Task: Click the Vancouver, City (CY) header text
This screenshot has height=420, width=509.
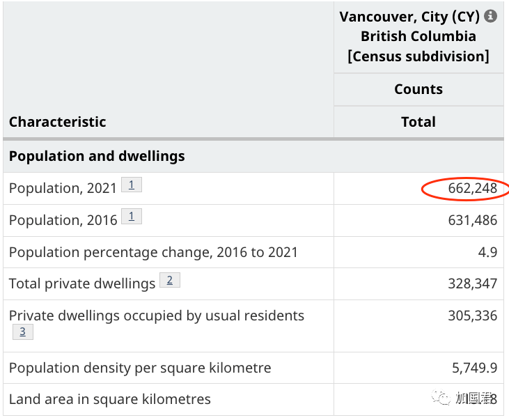Action: 409,17
